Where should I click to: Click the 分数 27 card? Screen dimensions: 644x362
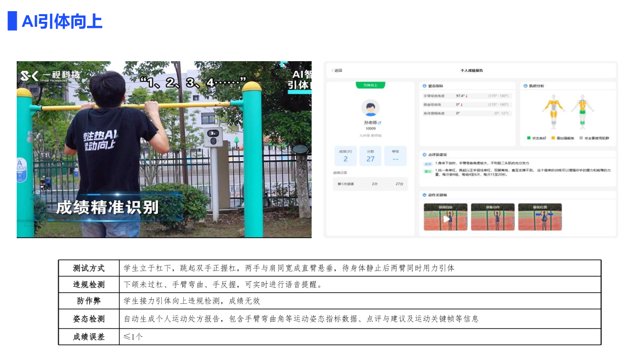(370, 156)
